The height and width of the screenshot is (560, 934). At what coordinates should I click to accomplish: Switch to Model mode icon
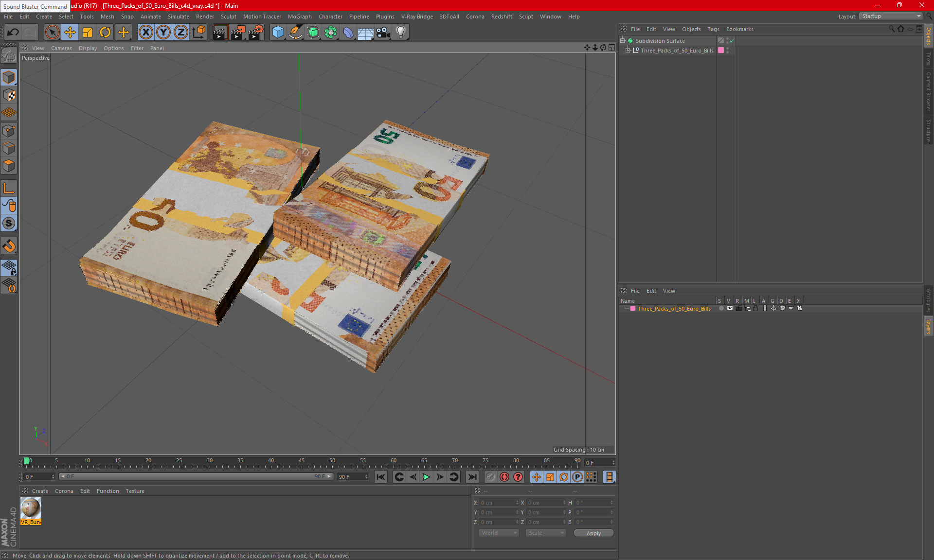pos(9,78)
